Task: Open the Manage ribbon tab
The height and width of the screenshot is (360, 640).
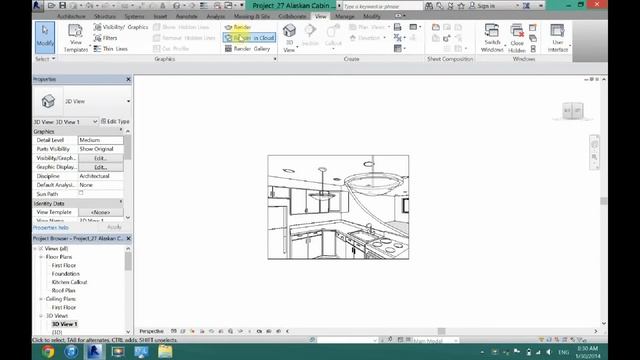Action: pyautogui.click(x=344, y=16)
